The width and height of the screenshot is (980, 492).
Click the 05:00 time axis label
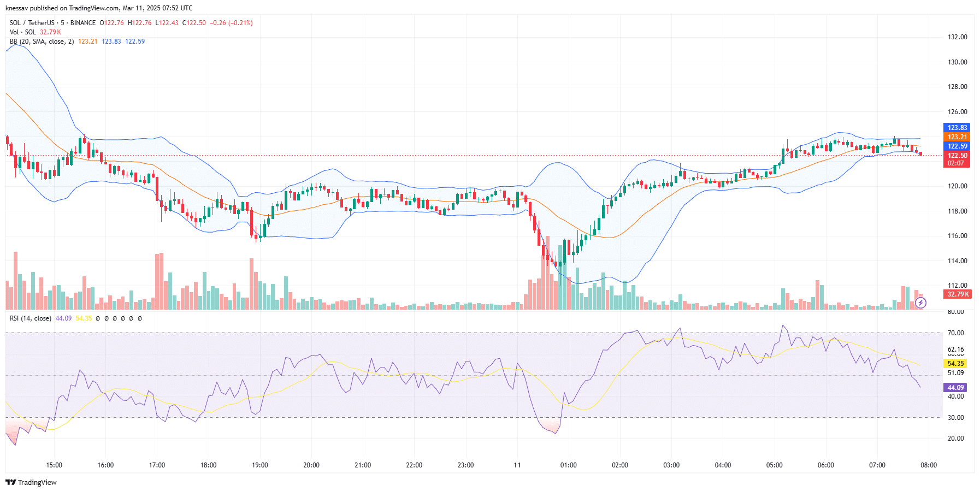pyautogui.click(x=774, y=465)
